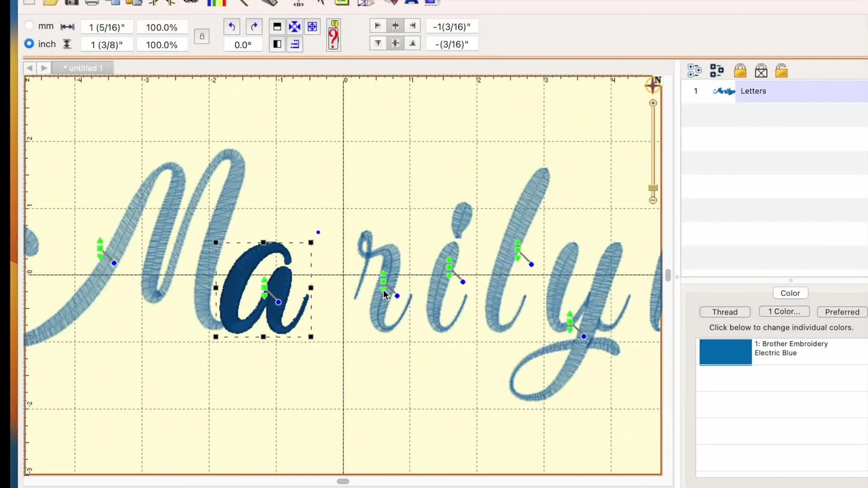This screenshot has height=488, width=868.
Task: Click the Unlock open-padlock icon
Action: (782, 70)
